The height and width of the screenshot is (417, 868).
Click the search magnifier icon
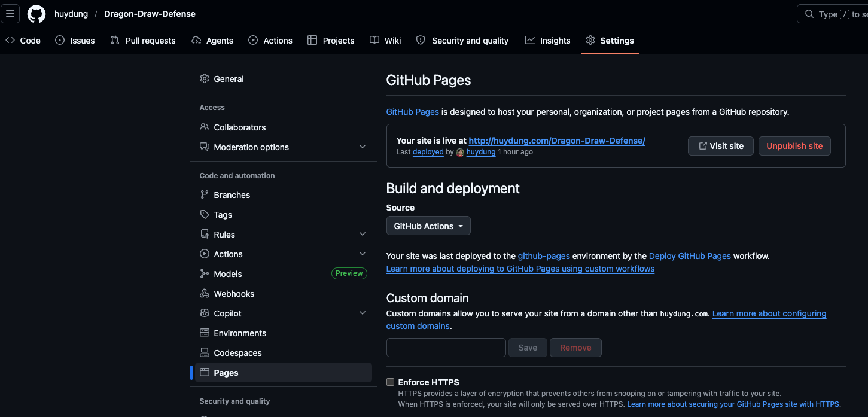tap(809, 14)
